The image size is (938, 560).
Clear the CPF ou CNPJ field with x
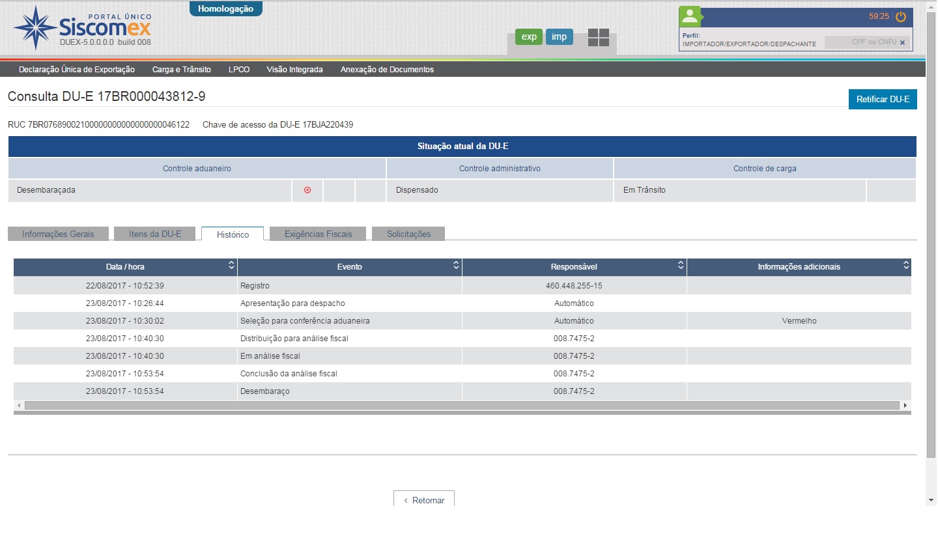click(902, 42)
